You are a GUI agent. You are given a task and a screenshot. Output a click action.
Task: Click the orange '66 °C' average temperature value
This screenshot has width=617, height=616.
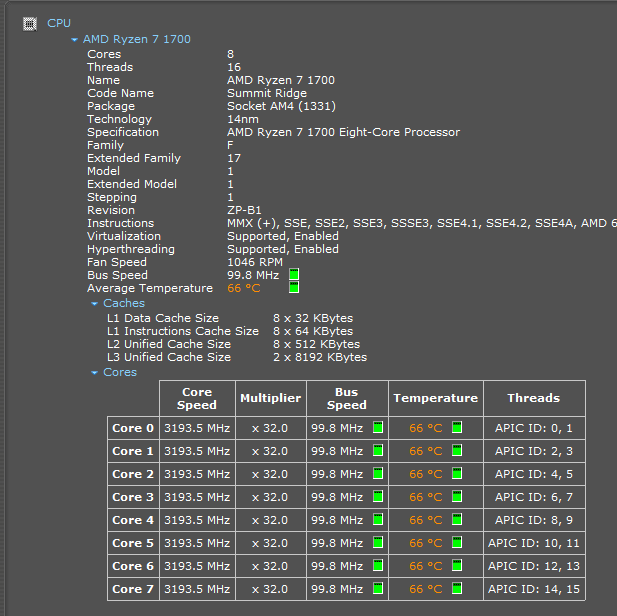[x=244, y=288]
